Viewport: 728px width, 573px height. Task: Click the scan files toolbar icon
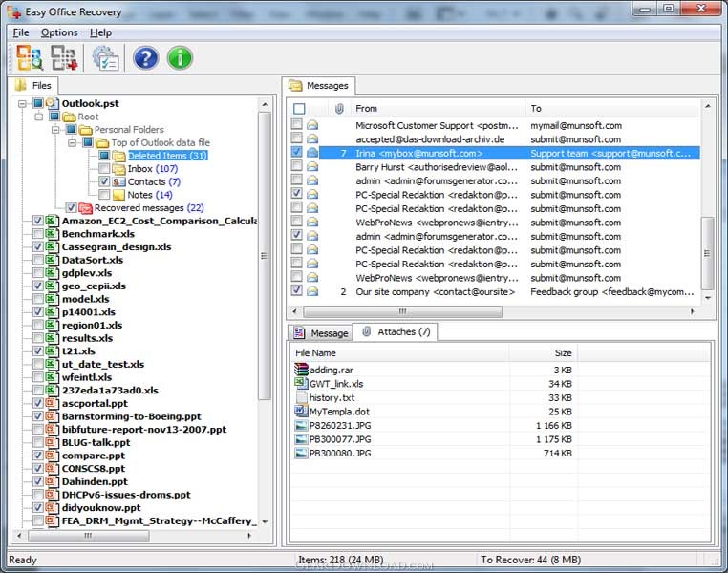pos(30,58)
